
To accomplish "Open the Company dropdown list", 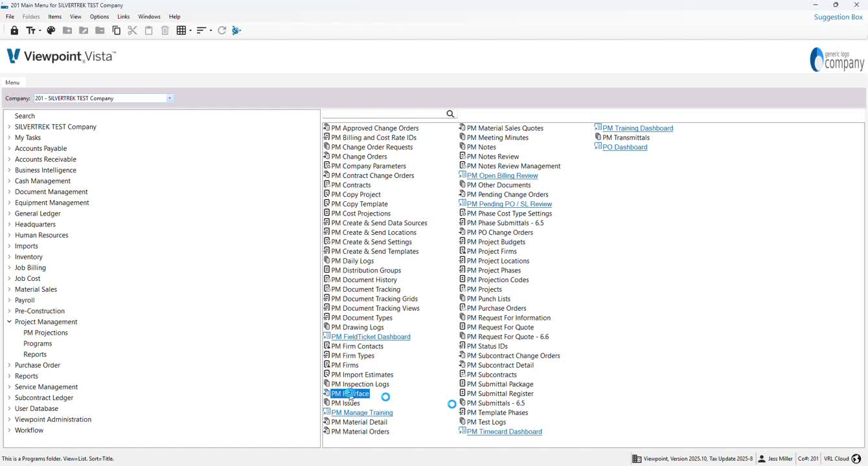I will pos(170,98).
